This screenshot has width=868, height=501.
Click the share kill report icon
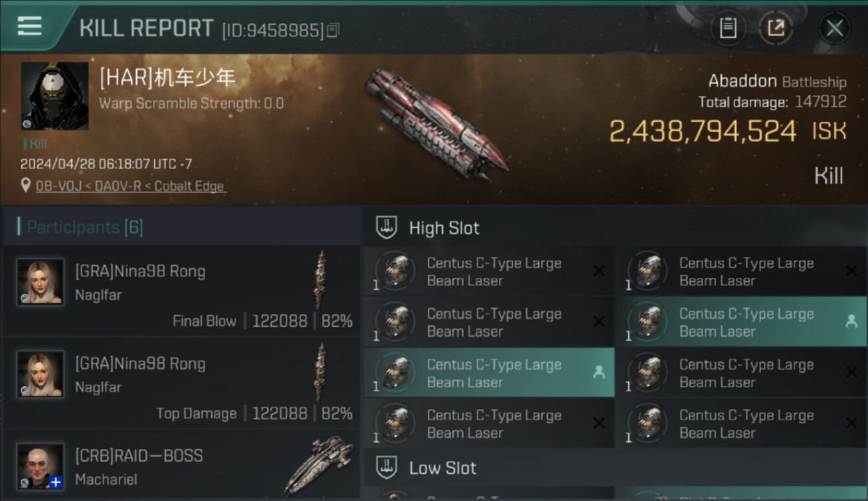(x=775, y=28)
